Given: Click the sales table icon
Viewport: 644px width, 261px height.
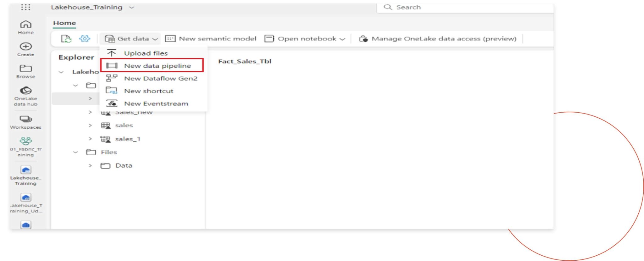Looking at the screenshot, I should click(x=106, y=125).
